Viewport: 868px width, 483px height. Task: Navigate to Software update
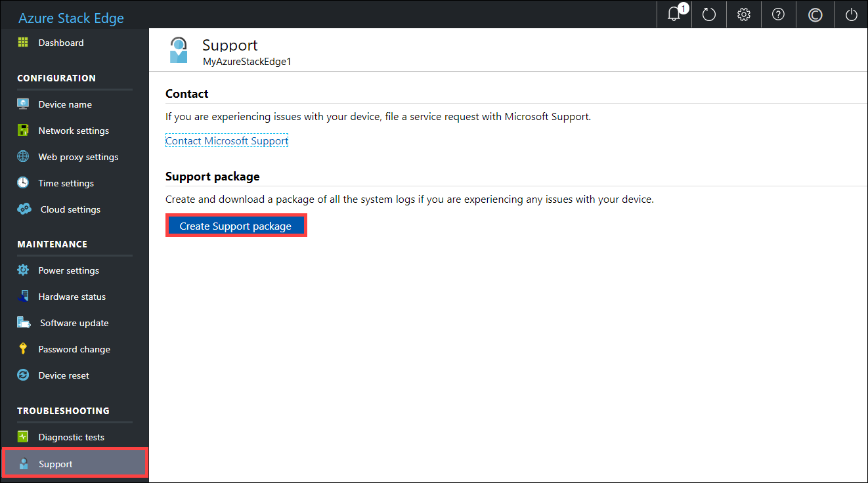(74, 323)
